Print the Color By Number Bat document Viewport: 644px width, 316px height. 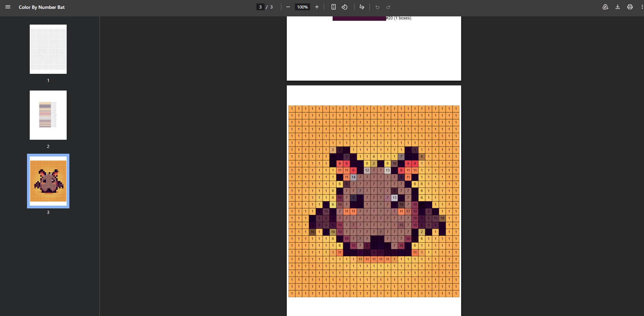[x=630, y=7]
